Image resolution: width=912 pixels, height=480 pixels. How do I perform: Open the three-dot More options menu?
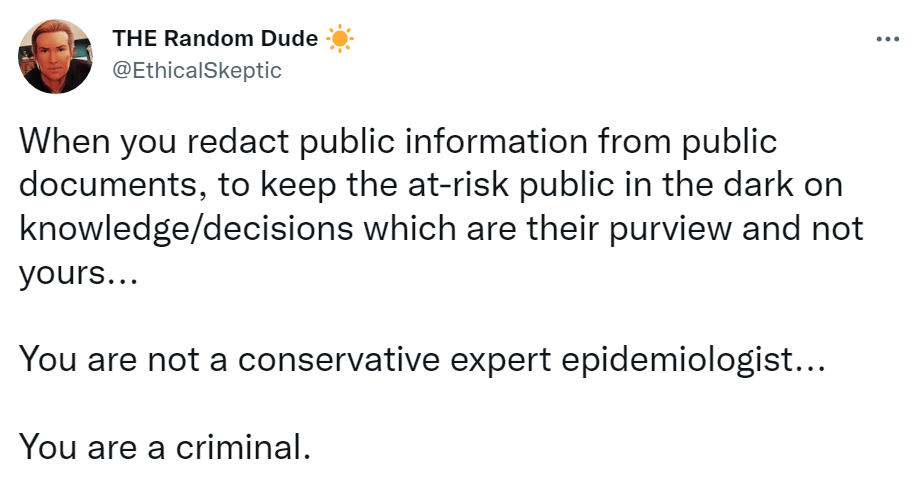pos(887,39)
